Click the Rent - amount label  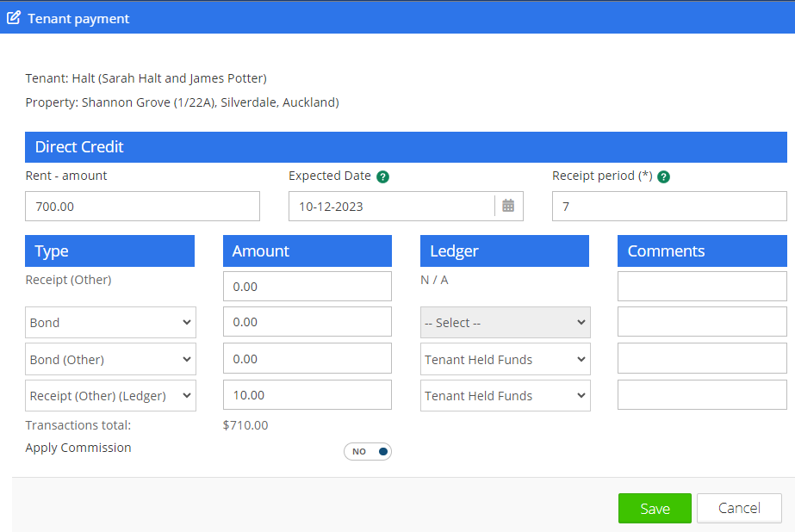(66, 176)
